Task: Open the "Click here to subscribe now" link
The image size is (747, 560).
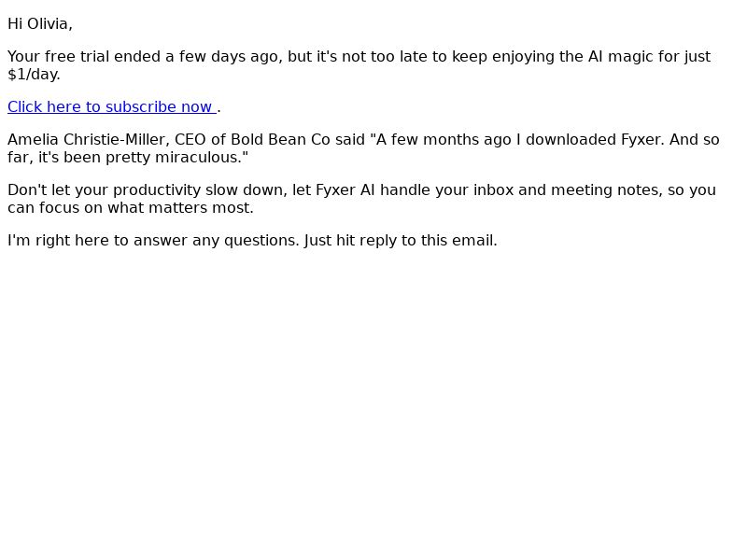Action: pyautogui.click(x=112, y=106)
